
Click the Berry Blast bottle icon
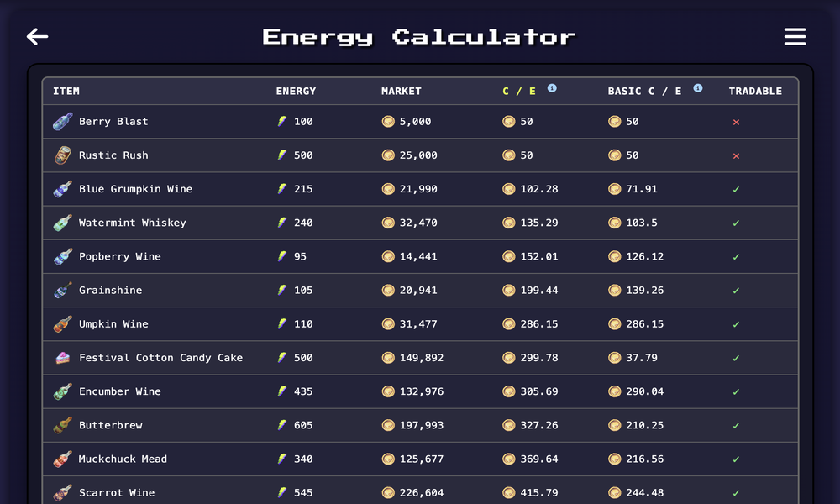63,122
